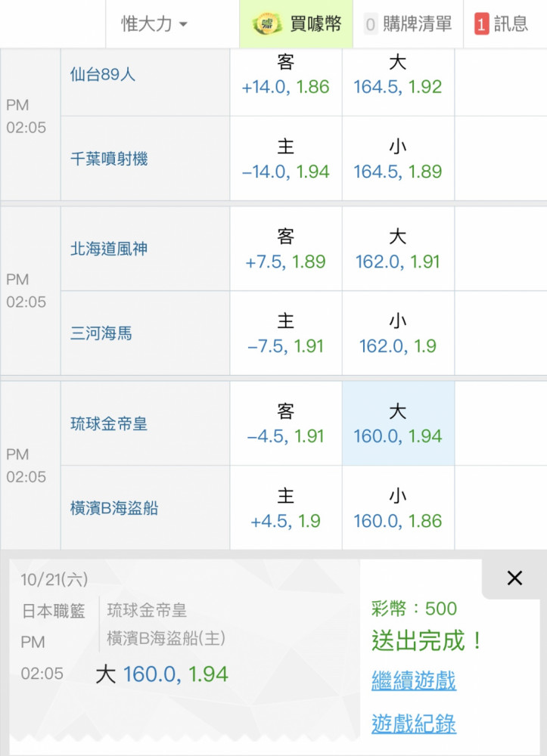Pick over 164.5 at 1.92

(x=397, y=76)
